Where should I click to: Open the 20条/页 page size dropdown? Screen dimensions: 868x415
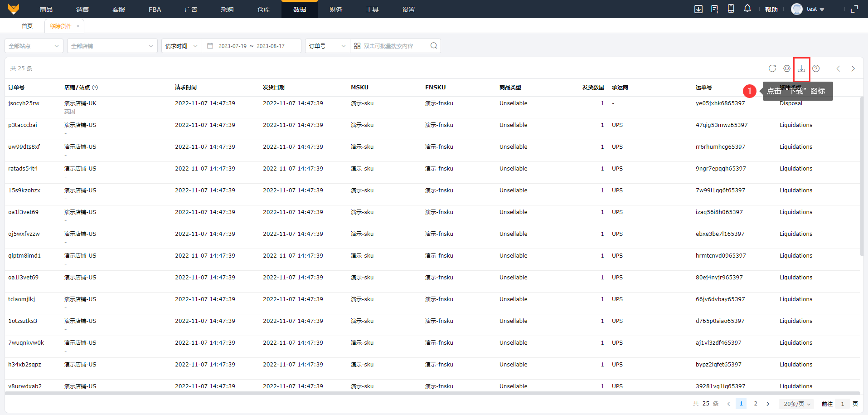[796, 404]
